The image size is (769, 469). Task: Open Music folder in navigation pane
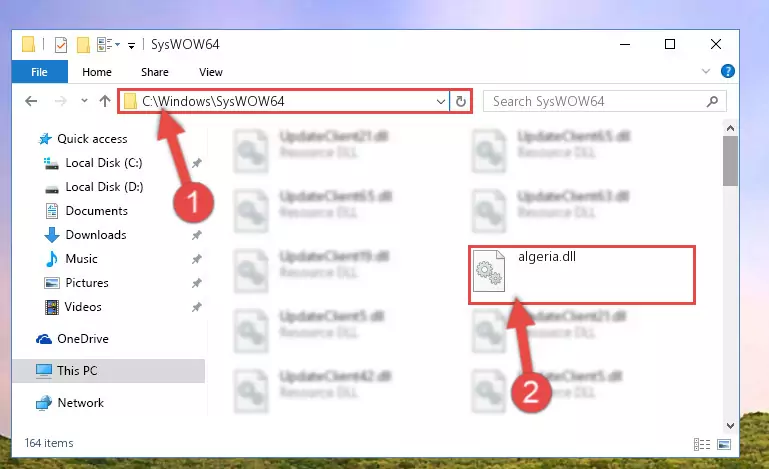81,259
